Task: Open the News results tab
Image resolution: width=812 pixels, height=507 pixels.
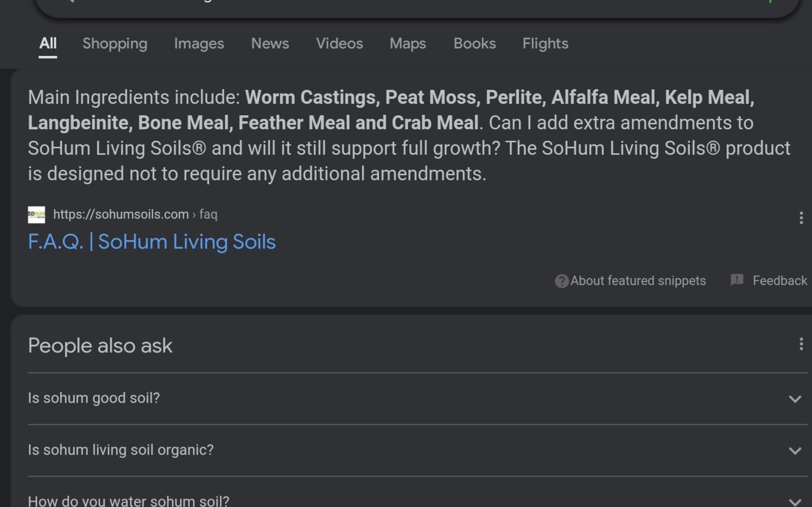Action: click(270, 44)
